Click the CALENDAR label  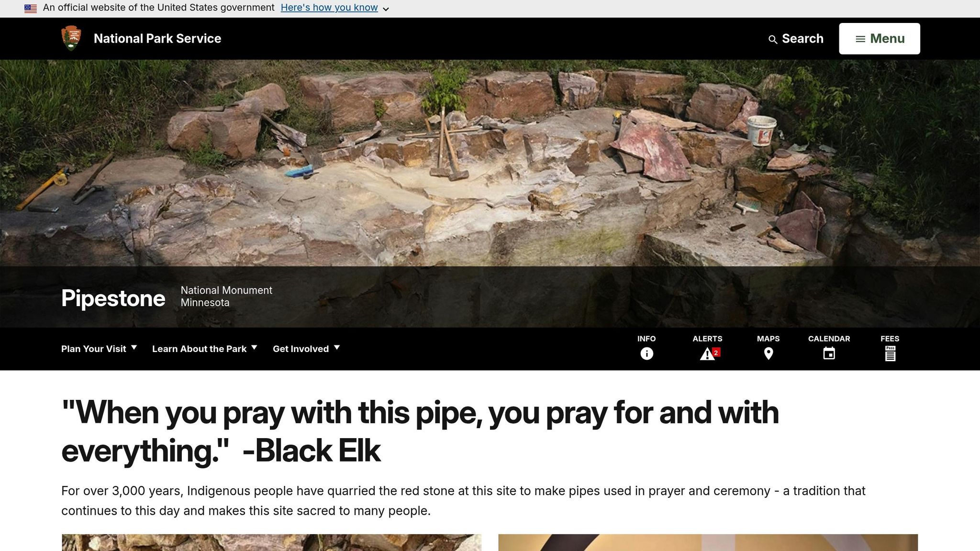pos(829,339)
